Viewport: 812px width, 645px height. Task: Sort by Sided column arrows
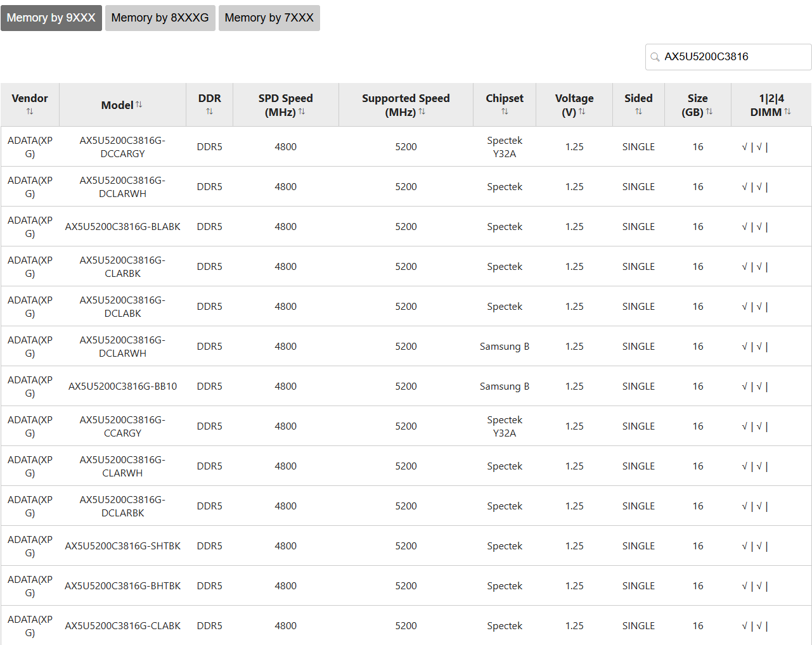638,112
